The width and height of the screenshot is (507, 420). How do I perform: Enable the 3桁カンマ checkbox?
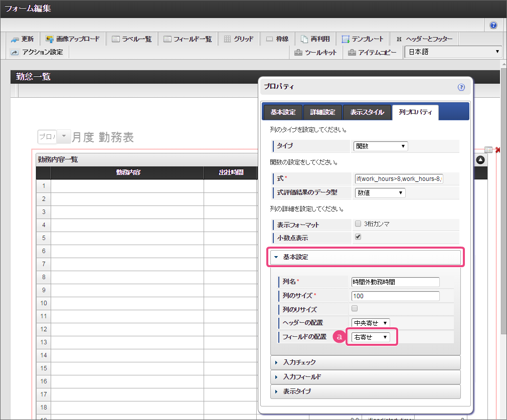(358, 224)
